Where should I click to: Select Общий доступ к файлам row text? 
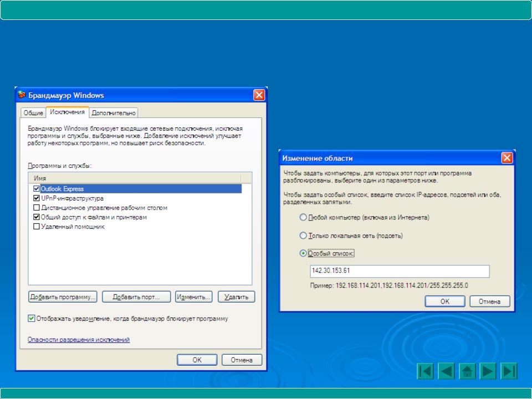click(94, 217)
